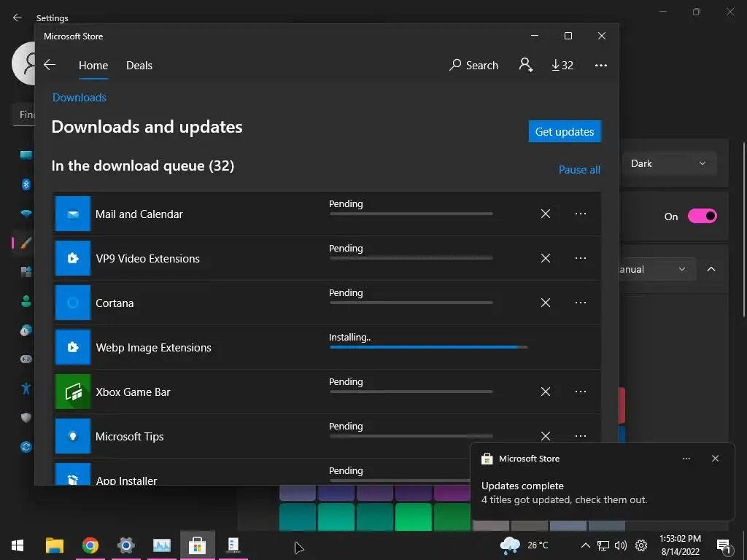
Task: Cancel the Xbox Game Bar download
Action: point(546,392)
